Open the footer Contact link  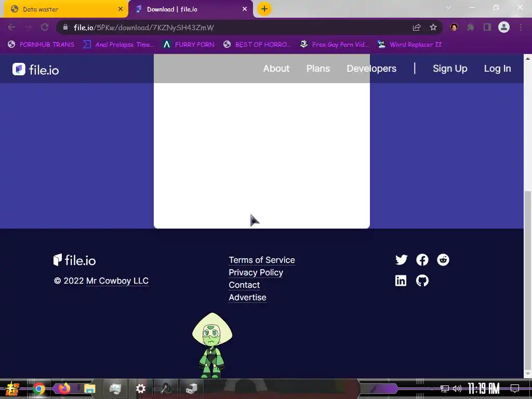coord(244,285)
